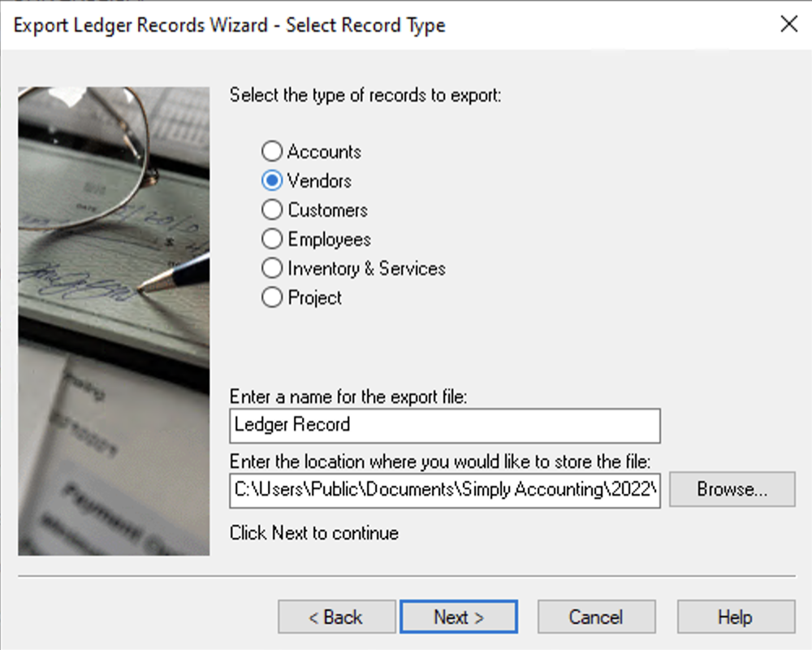Click Next to continue the wizard
This screenshot has width=812, height=650.
tap(459, 616)
